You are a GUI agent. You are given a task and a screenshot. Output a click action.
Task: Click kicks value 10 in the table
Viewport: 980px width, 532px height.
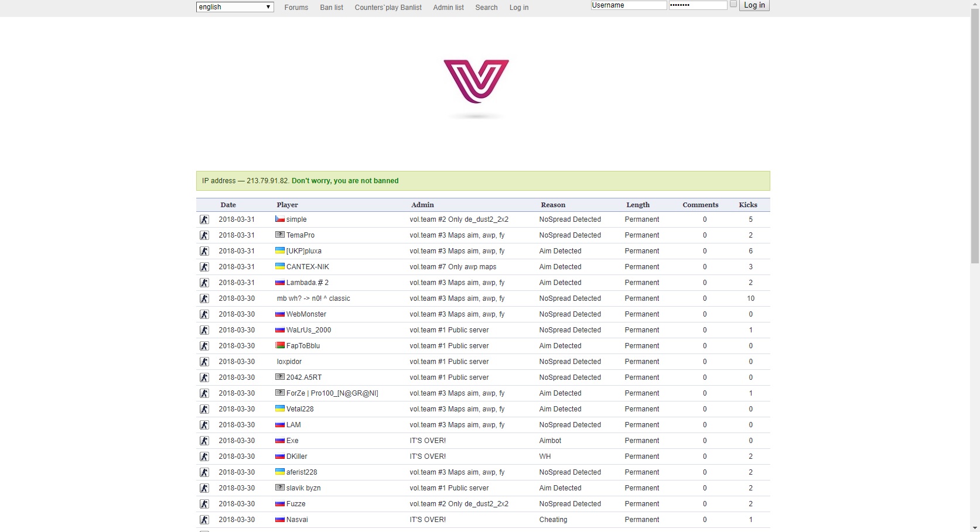point(750,298)
